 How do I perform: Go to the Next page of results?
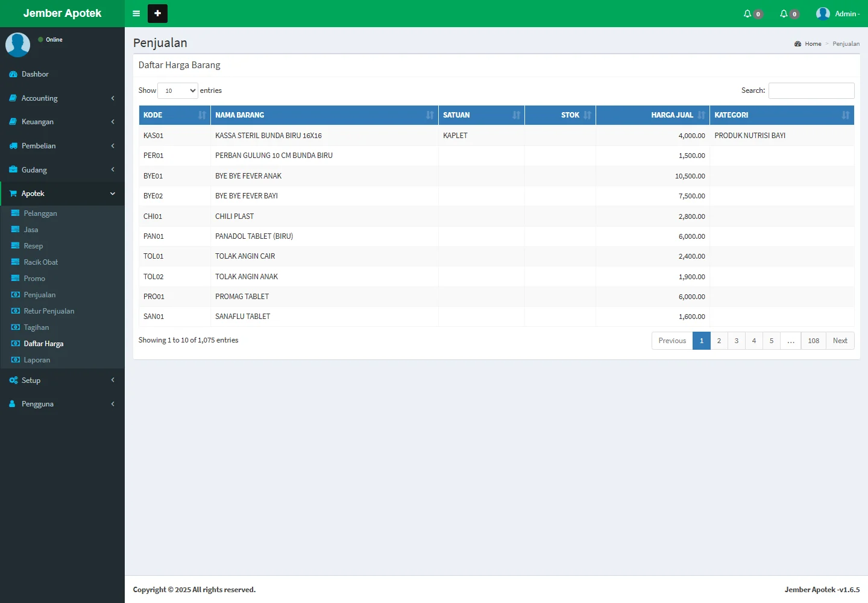[840, 341]
